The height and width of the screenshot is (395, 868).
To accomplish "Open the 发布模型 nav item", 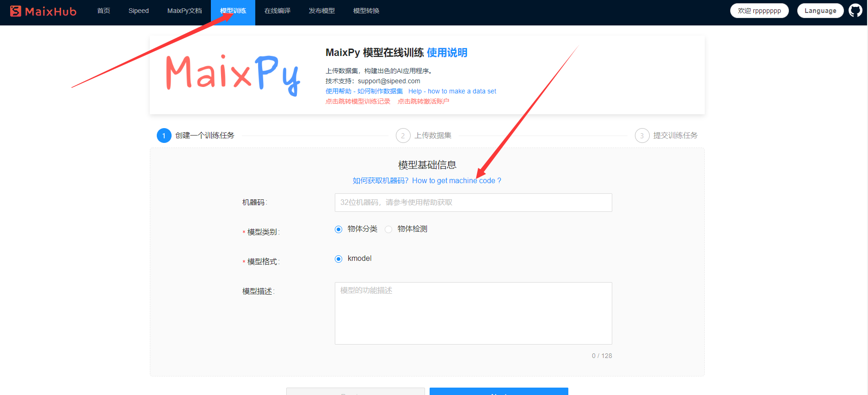I will 322,11.
